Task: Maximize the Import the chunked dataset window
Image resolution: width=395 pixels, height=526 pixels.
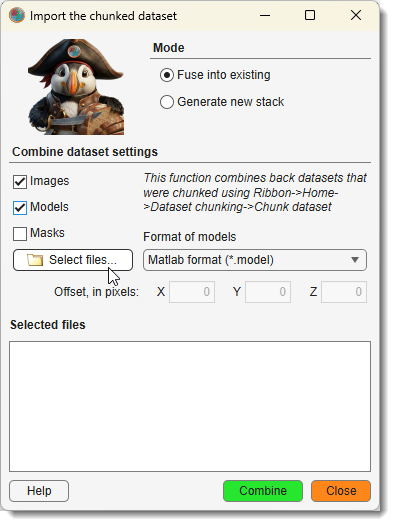Action: click(310, 15)
